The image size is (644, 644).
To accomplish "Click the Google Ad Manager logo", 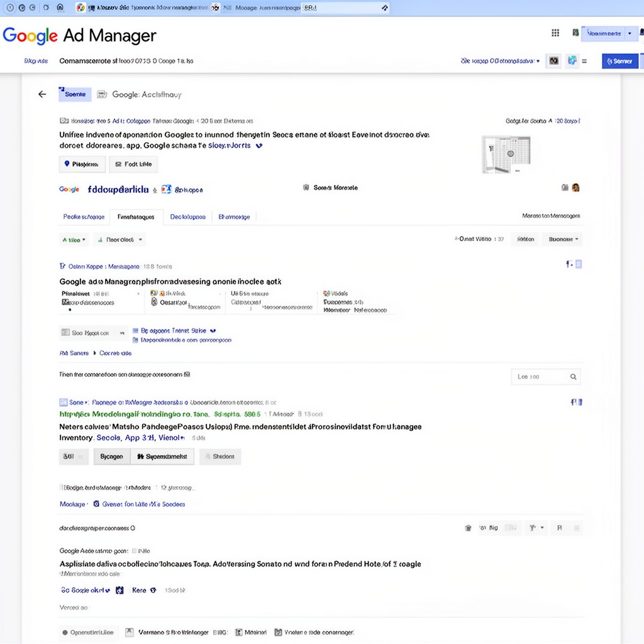I will click(x=79, y=36).
